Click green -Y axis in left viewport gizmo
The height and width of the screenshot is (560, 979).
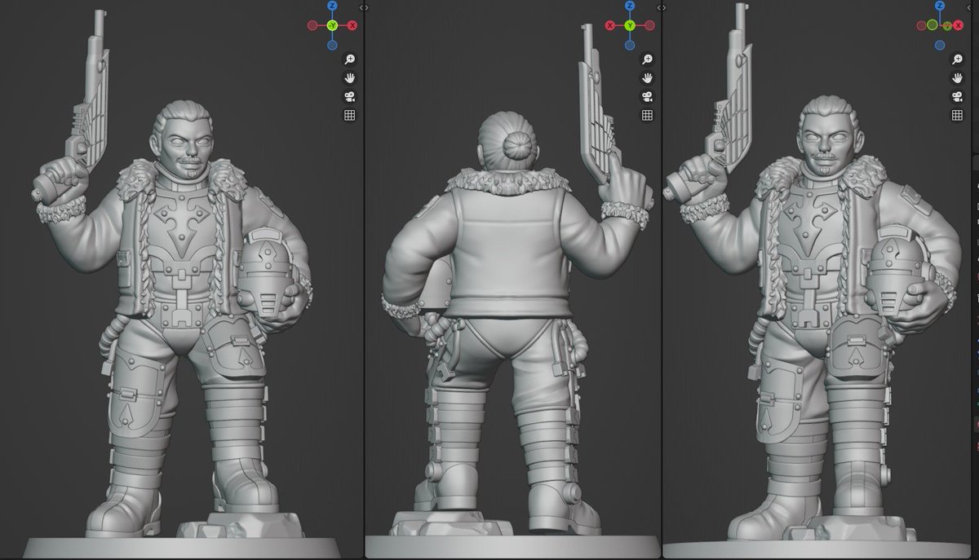click(332, 25)
